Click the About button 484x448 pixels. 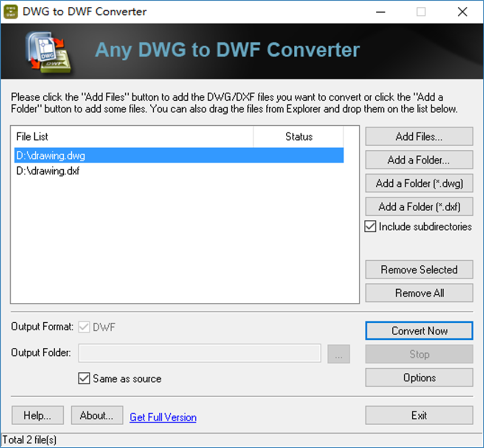[x=97, y=415]
